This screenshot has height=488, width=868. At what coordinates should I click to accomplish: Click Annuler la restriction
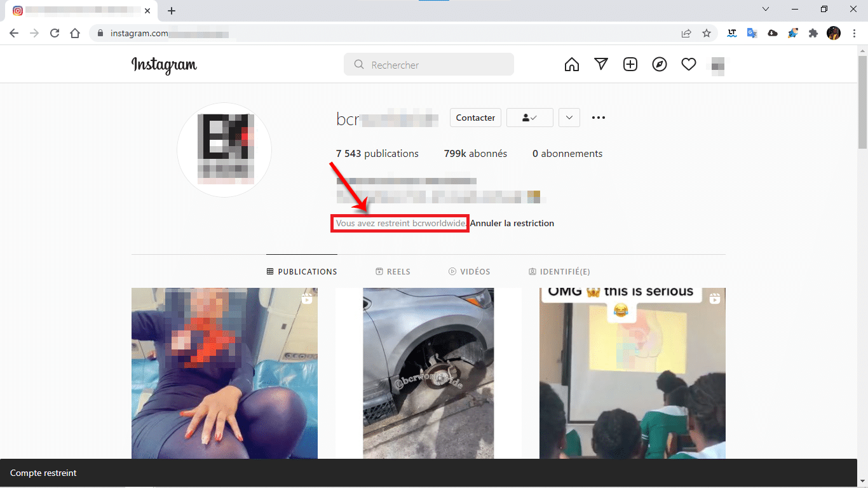pos(512,224)
